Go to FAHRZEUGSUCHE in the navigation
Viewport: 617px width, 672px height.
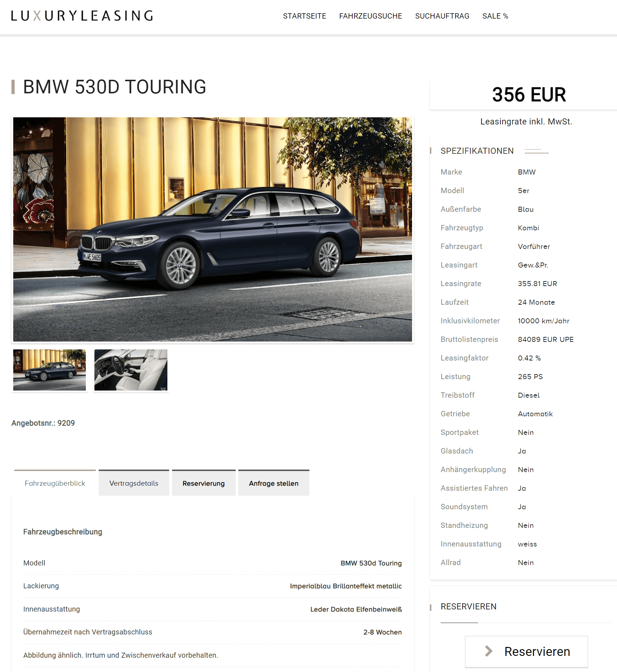[371, 16]
